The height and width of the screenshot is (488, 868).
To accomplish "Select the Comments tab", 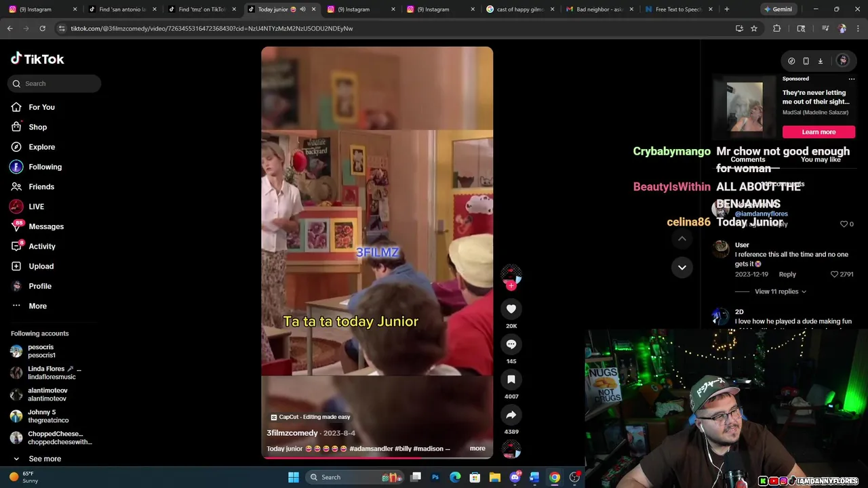I will coord(748,160).
